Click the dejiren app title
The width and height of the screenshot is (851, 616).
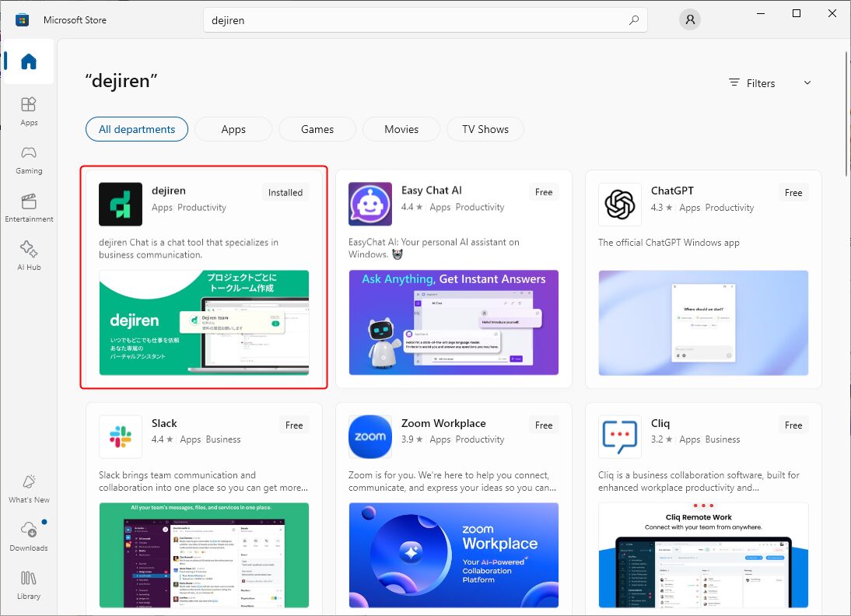(x=169, y=191)
